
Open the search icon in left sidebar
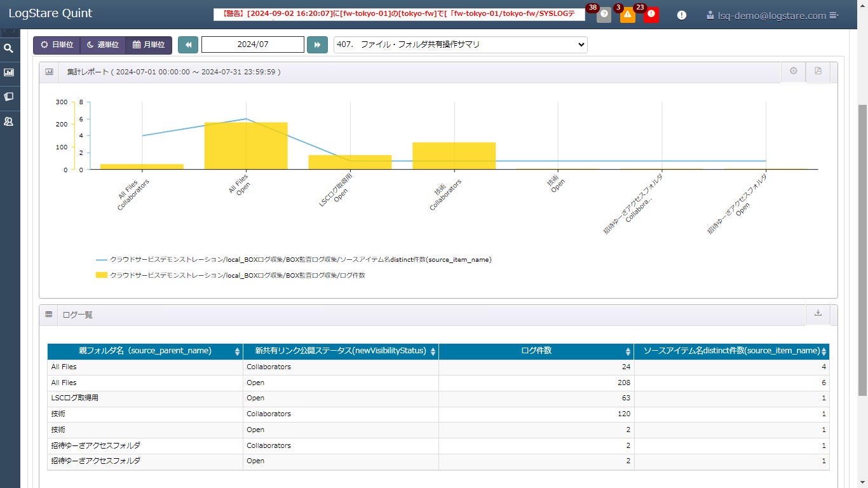click(x=9, y=48)
